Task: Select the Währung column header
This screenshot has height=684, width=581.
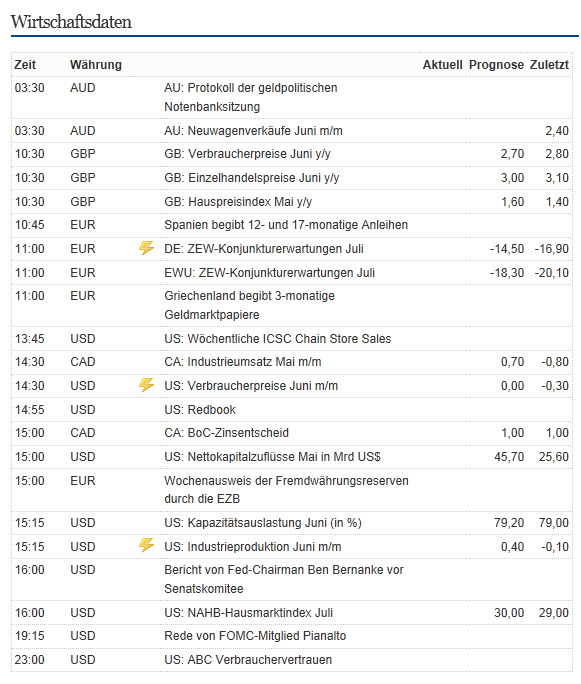Action: (96, 65)
